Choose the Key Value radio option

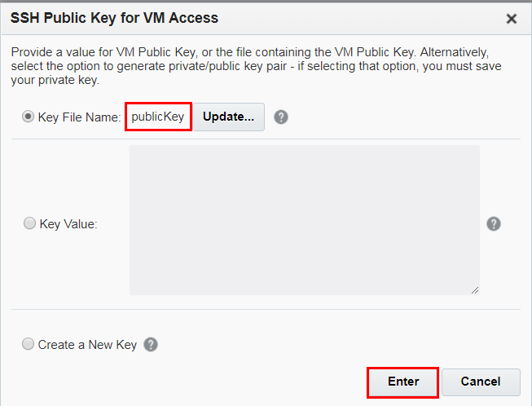30,223
